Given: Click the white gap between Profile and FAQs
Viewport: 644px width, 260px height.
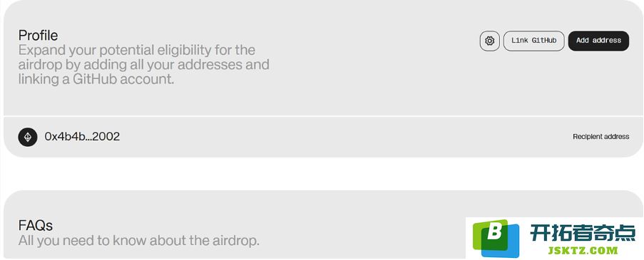Looking at the screenshot, I should (x=322, y=174).
